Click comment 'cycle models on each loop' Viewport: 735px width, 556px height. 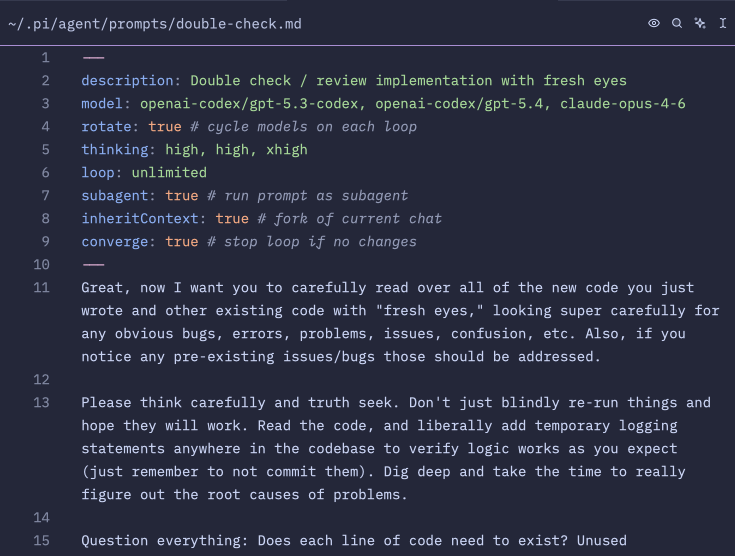point(312,127)
